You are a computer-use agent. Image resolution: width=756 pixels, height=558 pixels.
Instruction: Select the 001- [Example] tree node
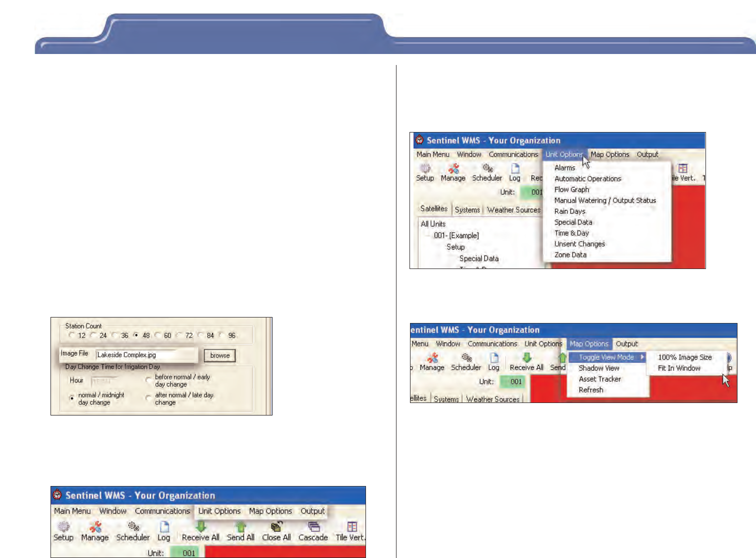(x=456, y=235)
